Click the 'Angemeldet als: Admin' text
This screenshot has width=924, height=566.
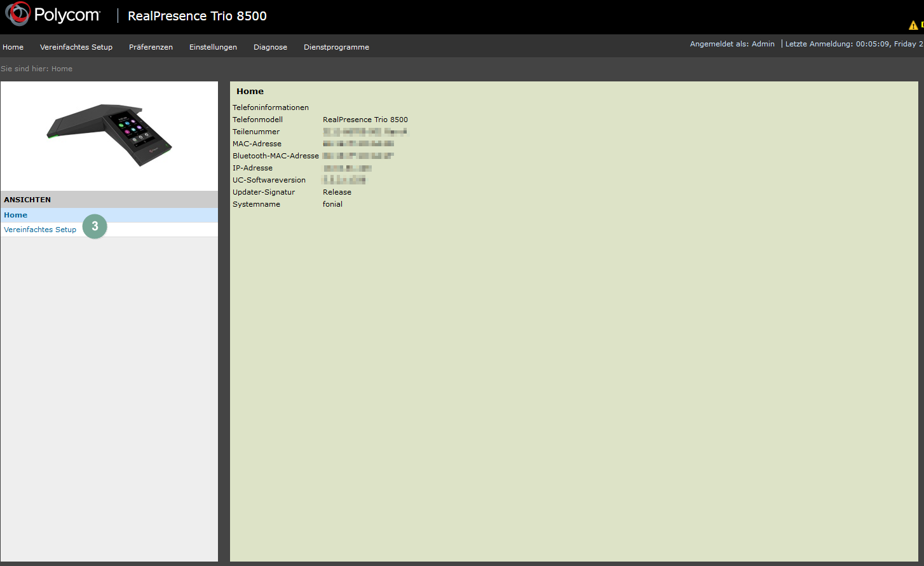pos(732,44)
